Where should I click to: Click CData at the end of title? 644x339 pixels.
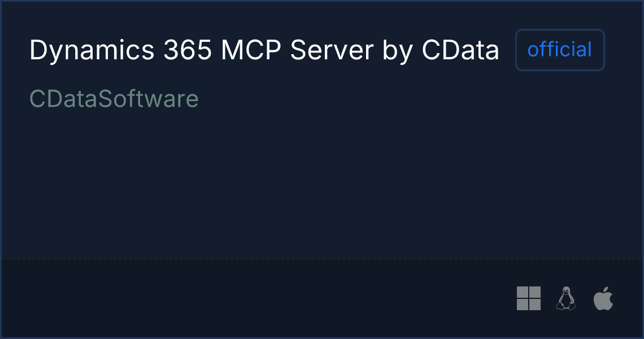click(460, 50)
